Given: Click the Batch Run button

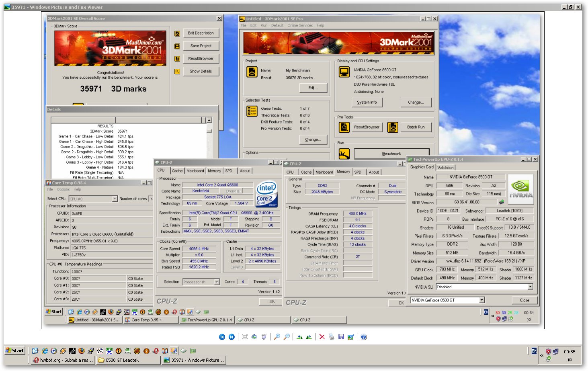Looking at the screenshot, I should click(x=416, y=127).
